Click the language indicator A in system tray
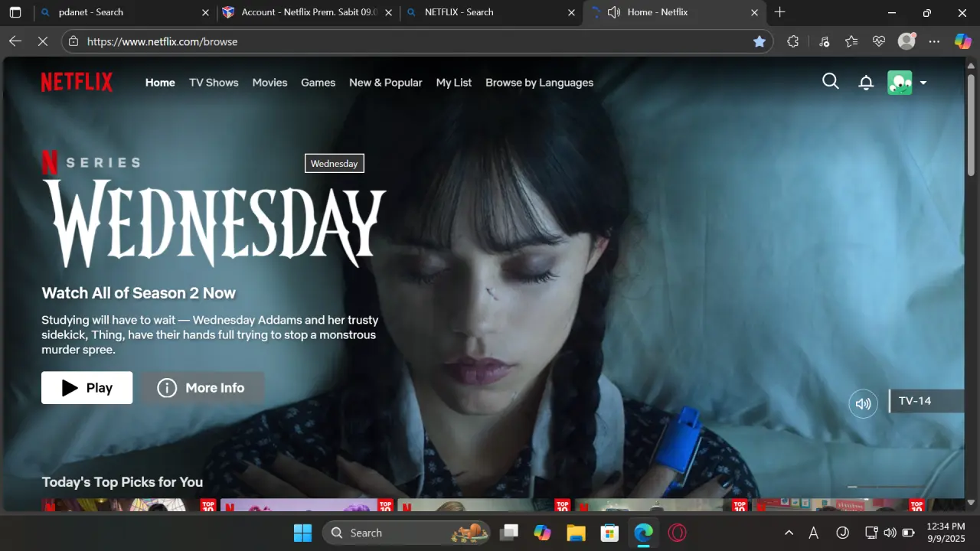The image size is (980, 551). [814, 533]
